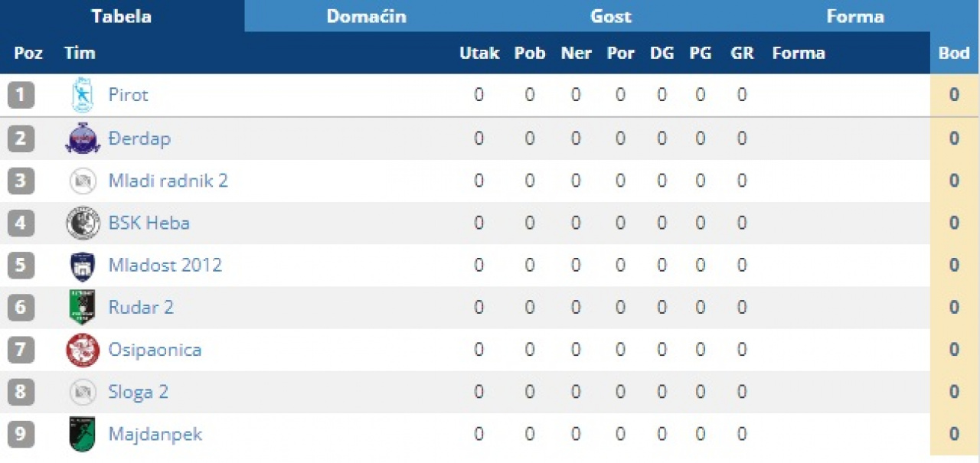
Task: Click the Majdanpek team crest
Action: click(83, 435)
